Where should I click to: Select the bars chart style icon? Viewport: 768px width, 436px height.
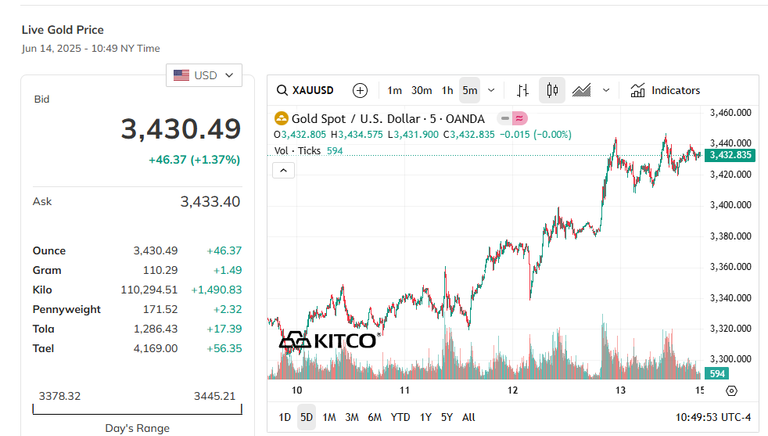(523, 90)
